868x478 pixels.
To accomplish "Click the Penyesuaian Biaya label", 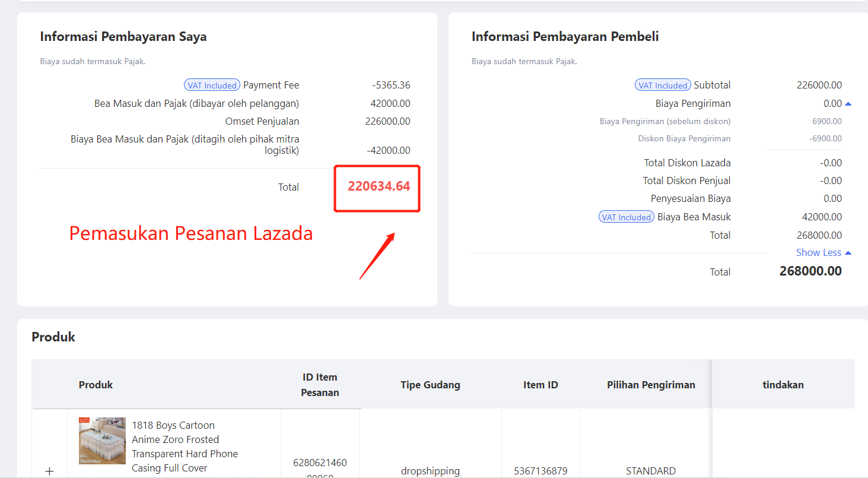I will coord(691,198).
